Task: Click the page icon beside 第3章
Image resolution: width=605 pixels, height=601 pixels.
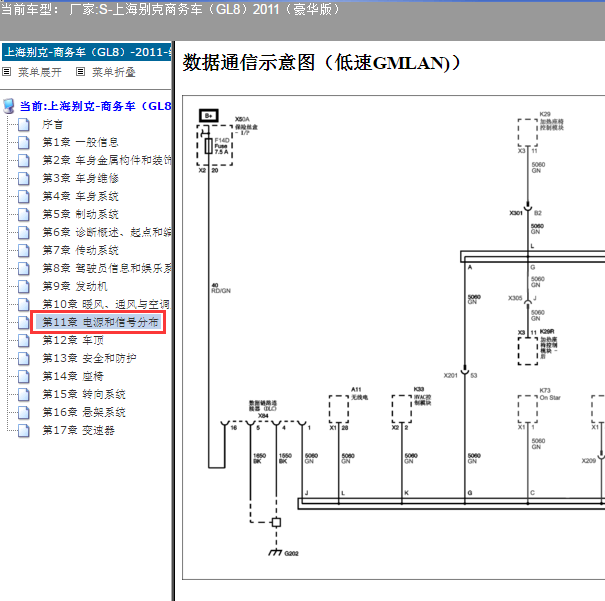Action: tap(24, 178)
